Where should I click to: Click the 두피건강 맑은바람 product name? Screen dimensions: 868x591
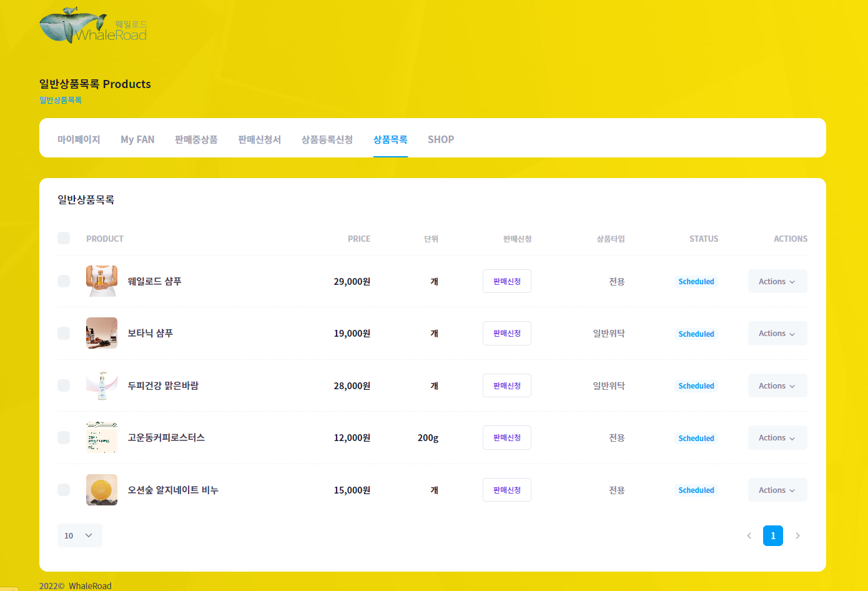[163, 385]
